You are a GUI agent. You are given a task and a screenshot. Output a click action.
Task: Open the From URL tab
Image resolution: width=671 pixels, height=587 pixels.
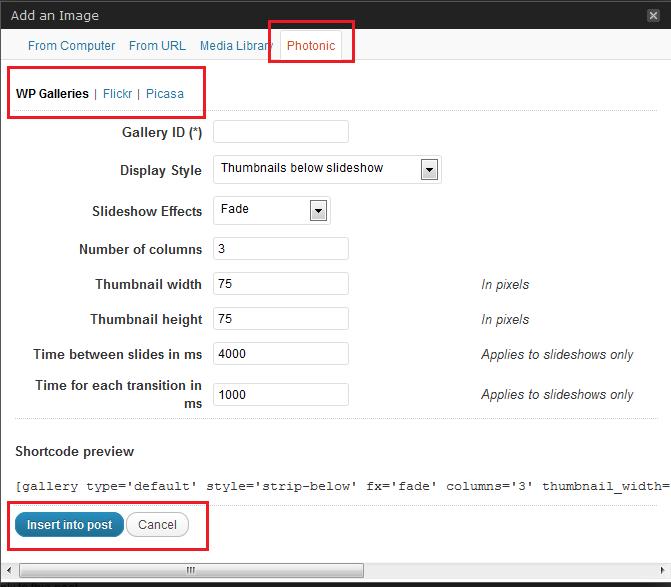157,45
